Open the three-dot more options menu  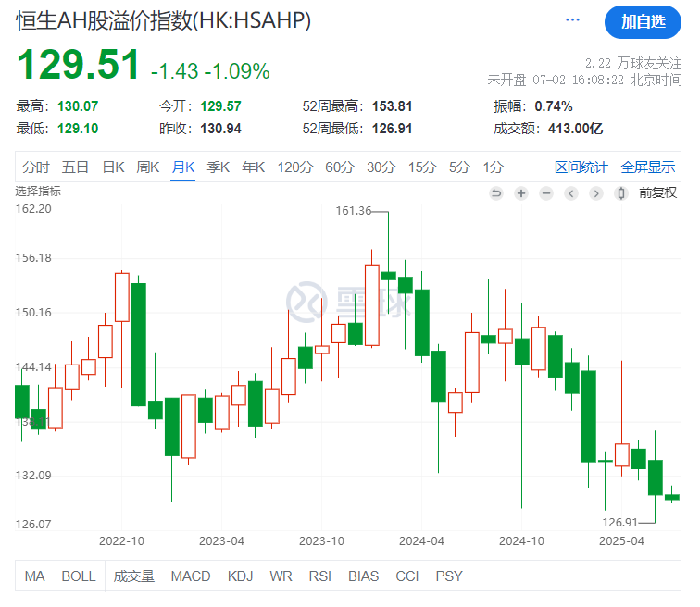[572, 20]
